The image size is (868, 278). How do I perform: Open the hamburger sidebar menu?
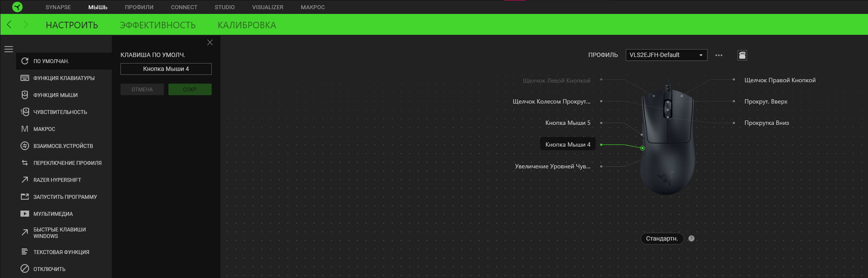click(x=9, y=49)
